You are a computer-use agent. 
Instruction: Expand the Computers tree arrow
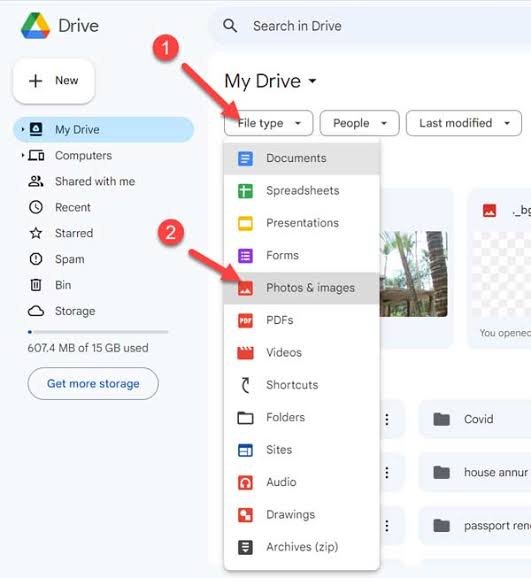coord(22,156)
